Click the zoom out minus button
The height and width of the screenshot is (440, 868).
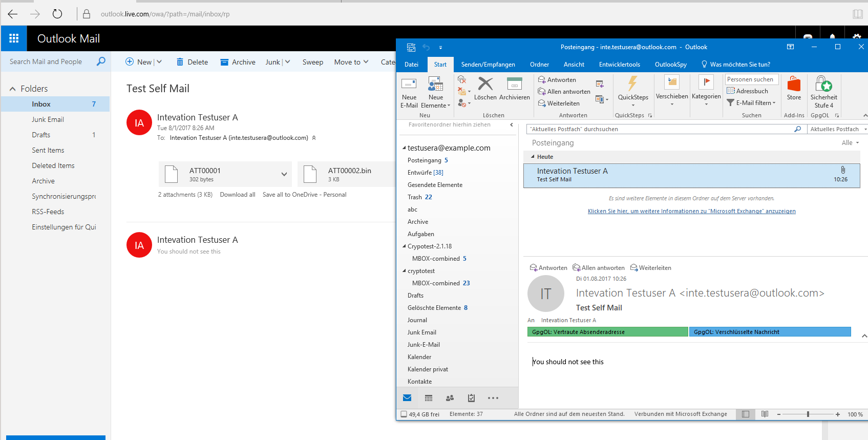pyautogui.click(x=778, y=414)
